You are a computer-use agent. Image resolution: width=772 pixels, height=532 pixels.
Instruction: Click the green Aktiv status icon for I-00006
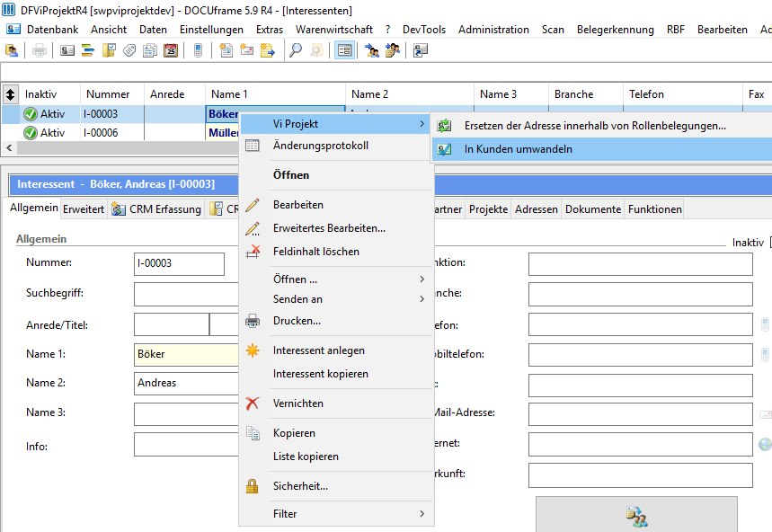[31, 133]
